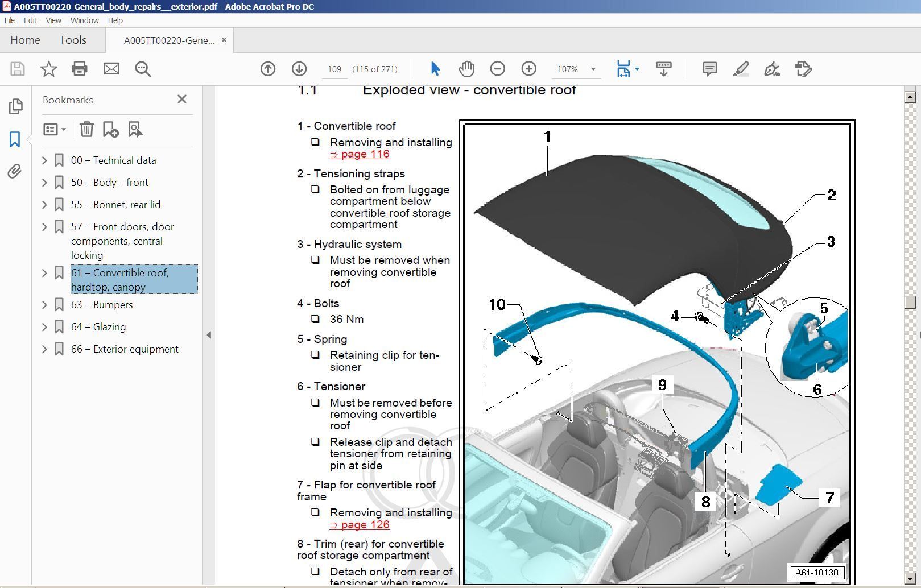The image size is (921, 588).
Task: Open the Edit menu
Action: (30, 20)
